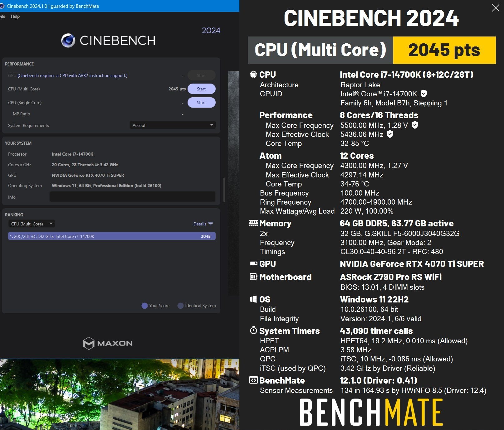Click the Windows logo icon beside OS
504x430 pixels.
pyautogui.click(x=253, y=299)
